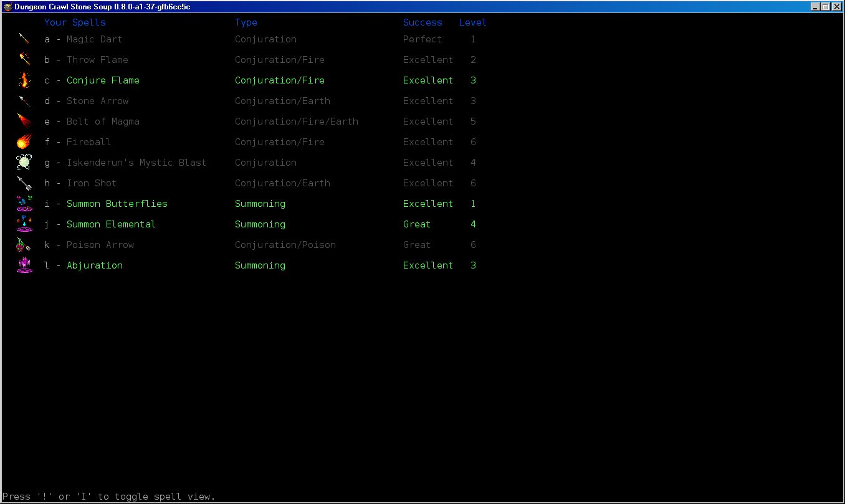Click level '6' in the Fireball row
Screen dimensions: 845x504
click(x=473, y=142)
